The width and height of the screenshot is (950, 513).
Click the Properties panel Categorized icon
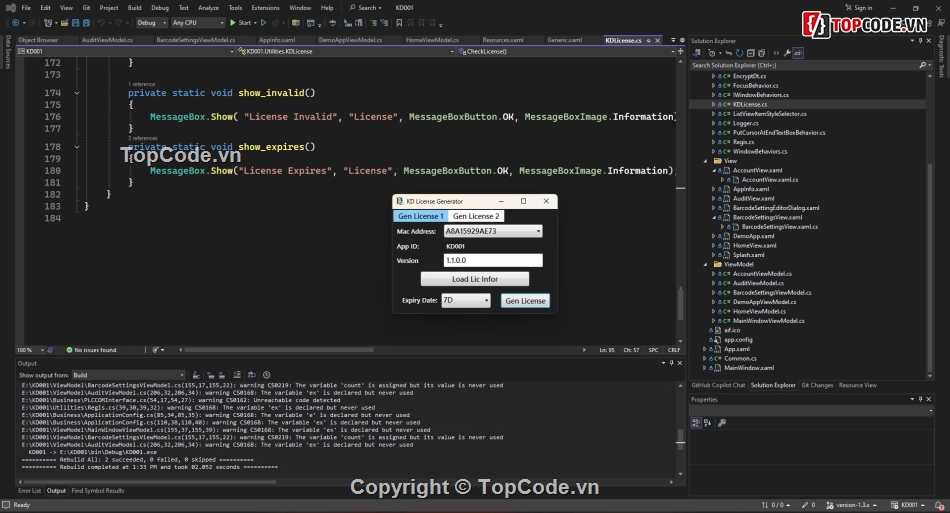pos(696,423)
